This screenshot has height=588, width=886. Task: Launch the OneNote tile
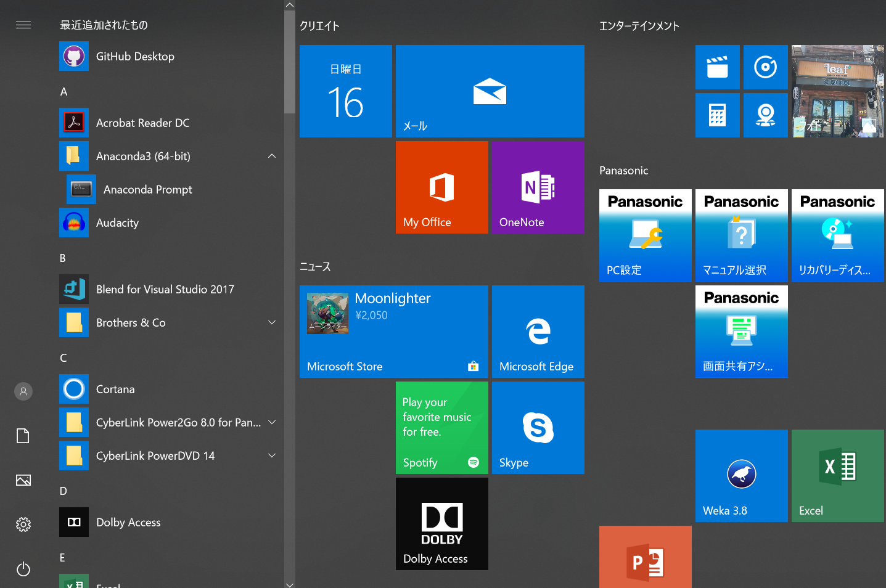pyautogui.click(x=538, y=187)
